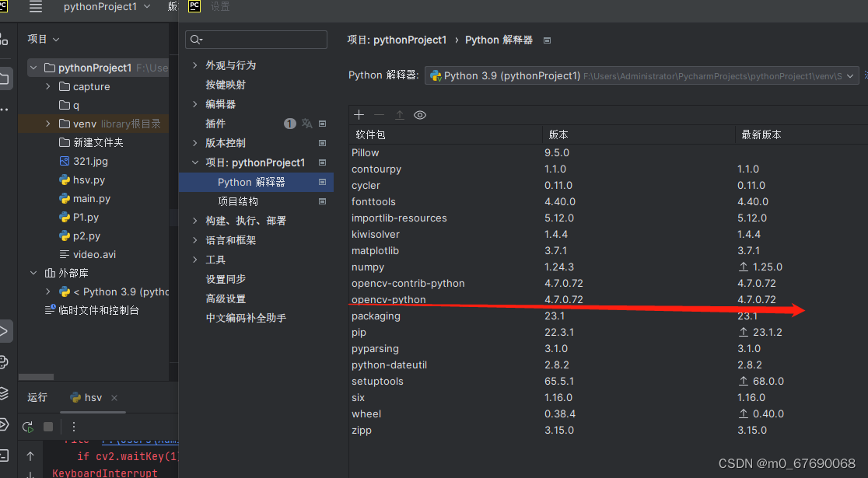The height and width of the screenshot is (478, 868).
Task: Select the opencv-python package row
Action: [608, 299]
